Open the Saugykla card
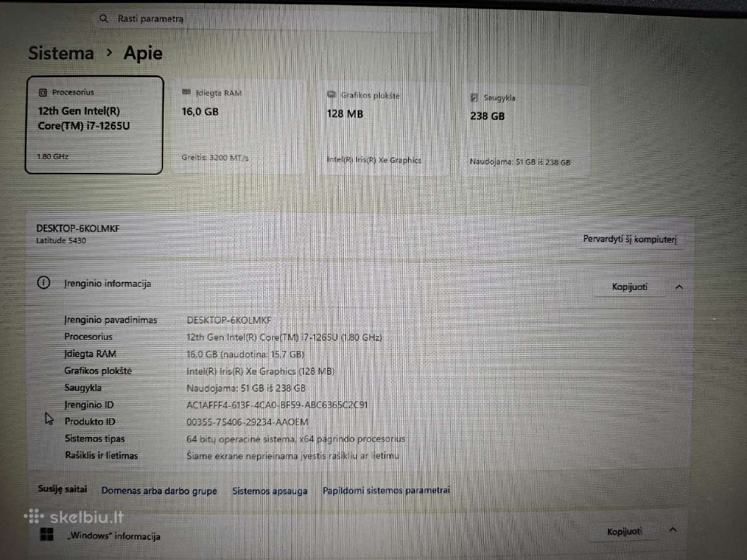Screen dimensions: 747x560 coord(526,130)
